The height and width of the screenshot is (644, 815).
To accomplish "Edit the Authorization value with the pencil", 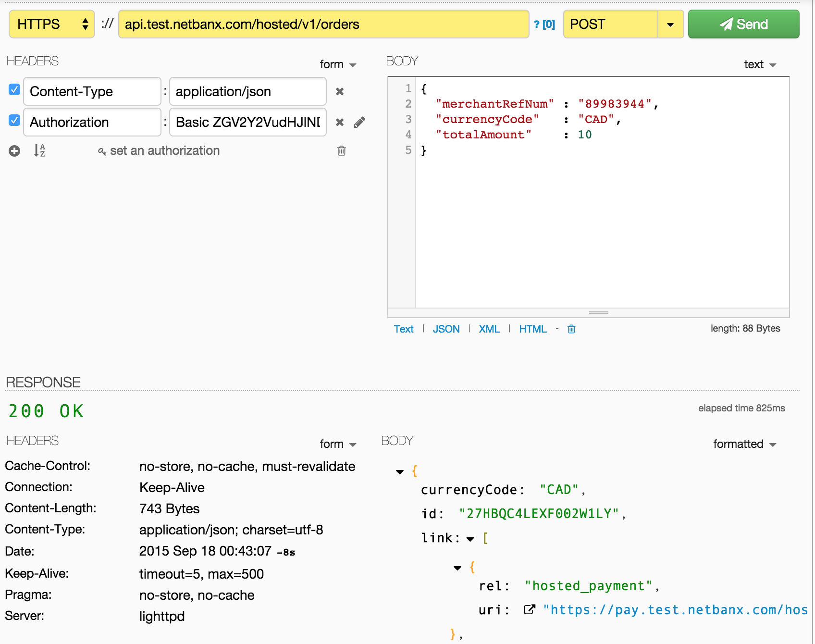I will pyautogui.click(x=359, y=122).
